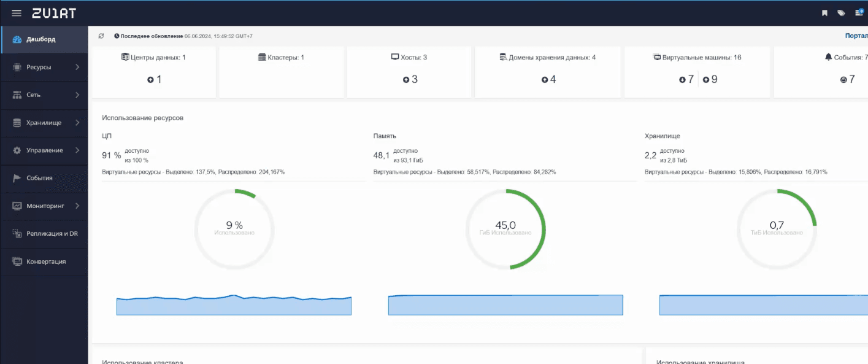Click the Replication and DR monitor icon
The image size is (868, 364).
[17, 234]
